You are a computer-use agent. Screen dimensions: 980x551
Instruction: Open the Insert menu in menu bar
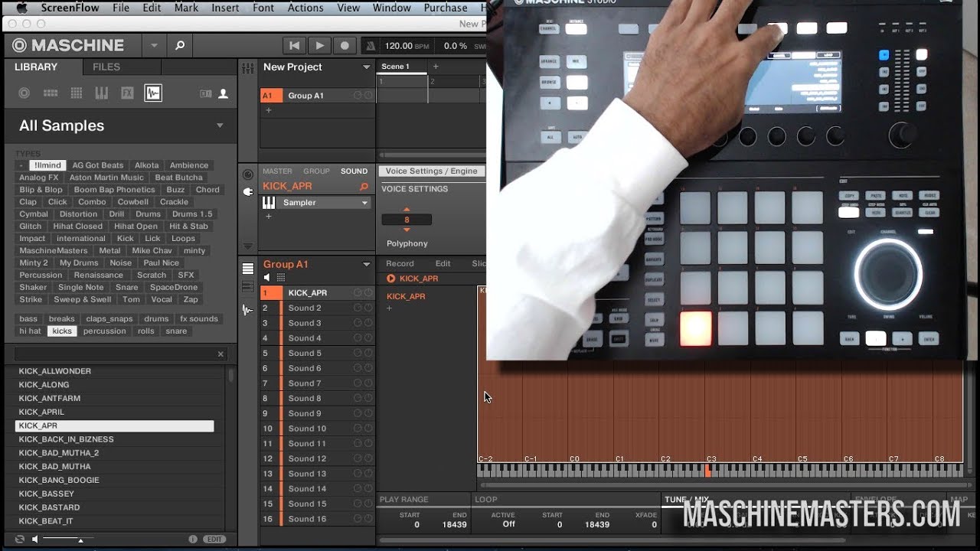225,8
